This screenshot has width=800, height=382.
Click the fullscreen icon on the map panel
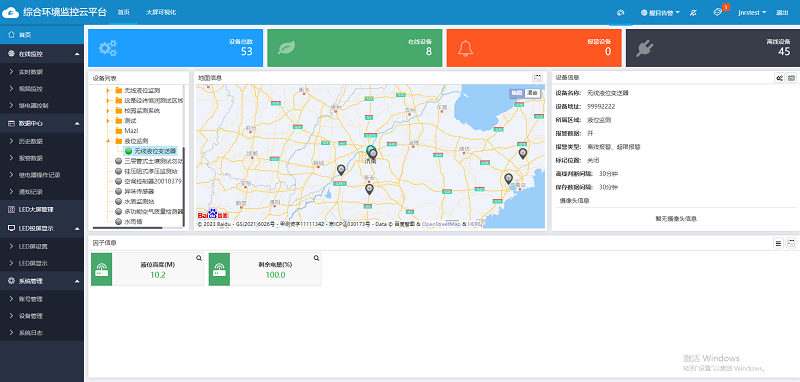tap(537, 78)
